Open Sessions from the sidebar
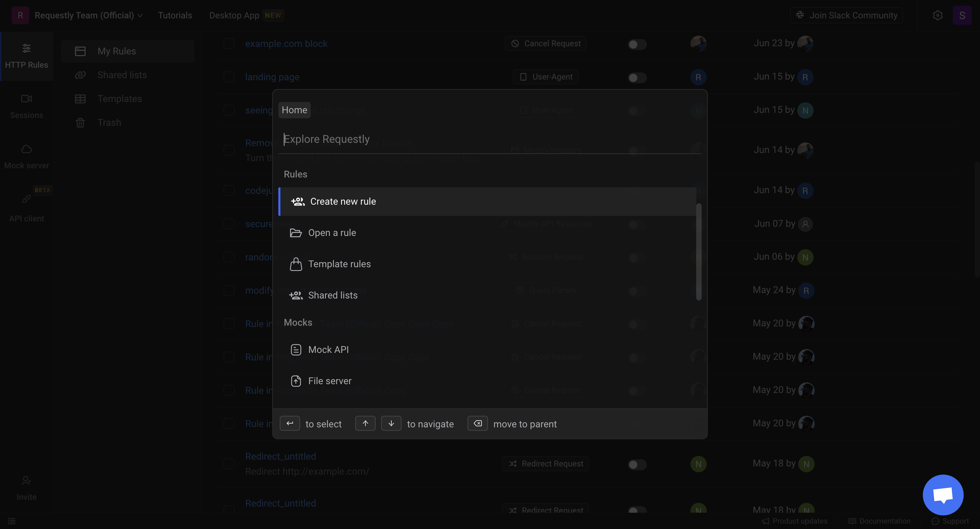Screen dimensions: 980x529 (27, 106)
